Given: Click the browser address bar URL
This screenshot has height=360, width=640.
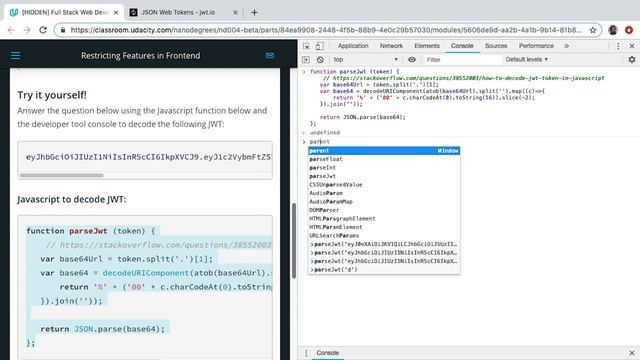Looking at the screenshot, I should pos(325,30).
